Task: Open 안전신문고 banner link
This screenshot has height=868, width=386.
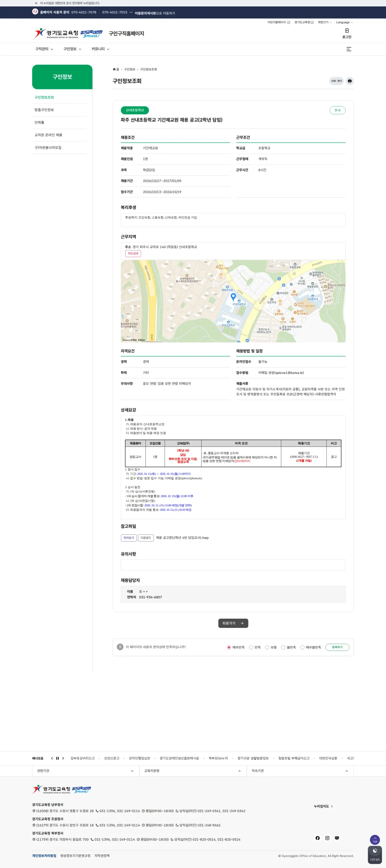Action: [112, 758]
